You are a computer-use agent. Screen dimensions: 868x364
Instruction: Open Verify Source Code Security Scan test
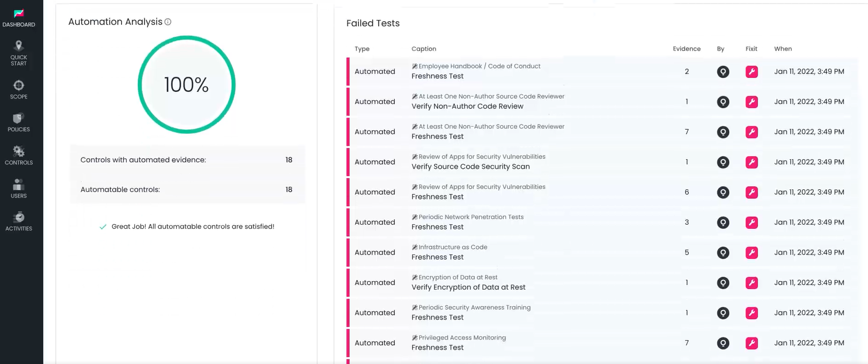(470, 167)
